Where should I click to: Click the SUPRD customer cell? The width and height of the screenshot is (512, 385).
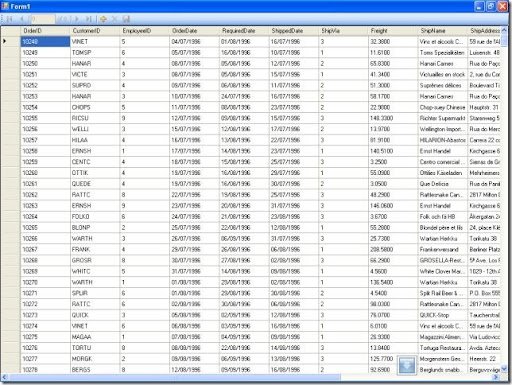(95, 85)
